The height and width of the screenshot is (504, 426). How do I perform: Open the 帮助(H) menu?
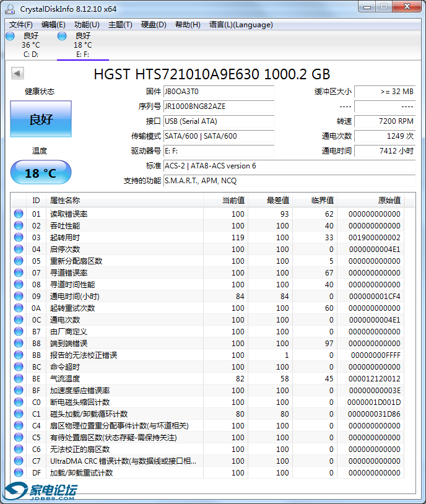[188, 25]
